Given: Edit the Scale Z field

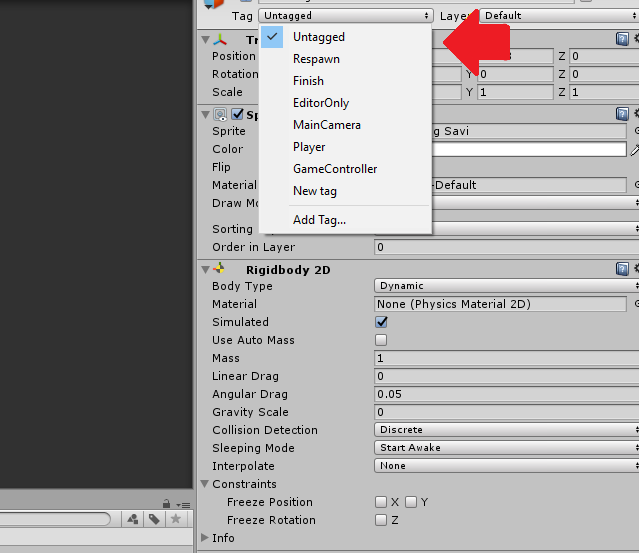Looking at the screenshot, I should [x=604, y=92].
